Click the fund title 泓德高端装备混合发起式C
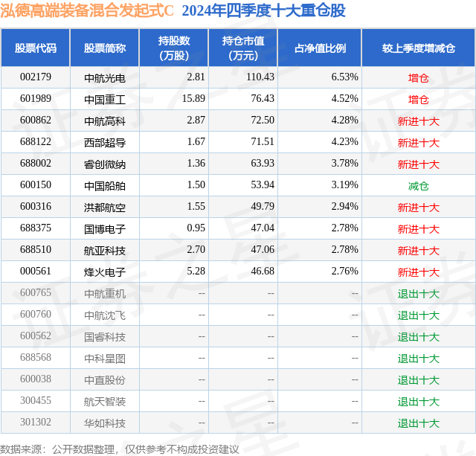476x456 pixels. [x=87, y=11]
